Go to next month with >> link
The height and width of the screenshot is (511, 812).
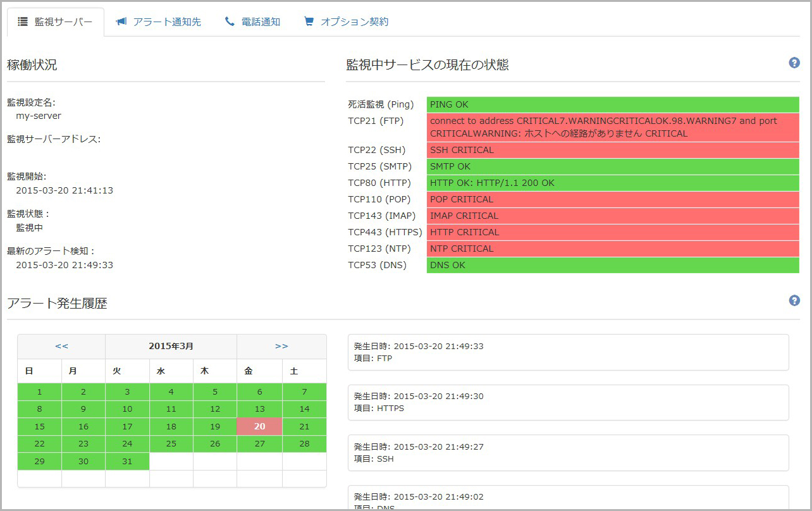click(x=281, y=346)
